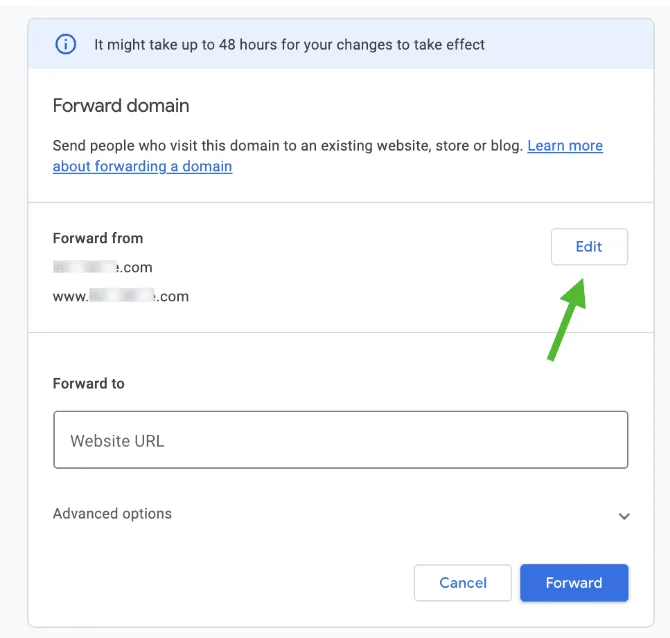Image resolution: width=670 pixels, height=638 pixels.
Task: Confirm with the blue Forward button
Action: [x=574, y=583]
